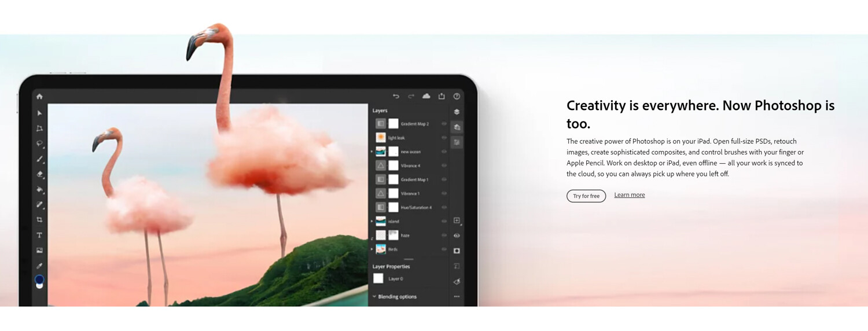Screen dimensions: 868x331
Task: Expand the new ocean layer group
Action: 372,152
